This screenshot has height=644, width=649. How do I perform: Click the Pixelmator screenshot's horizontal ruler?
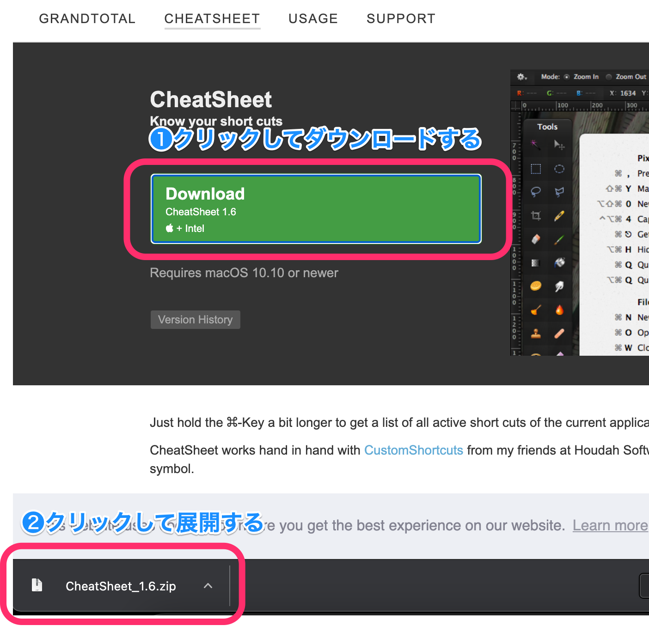[585, 106]
